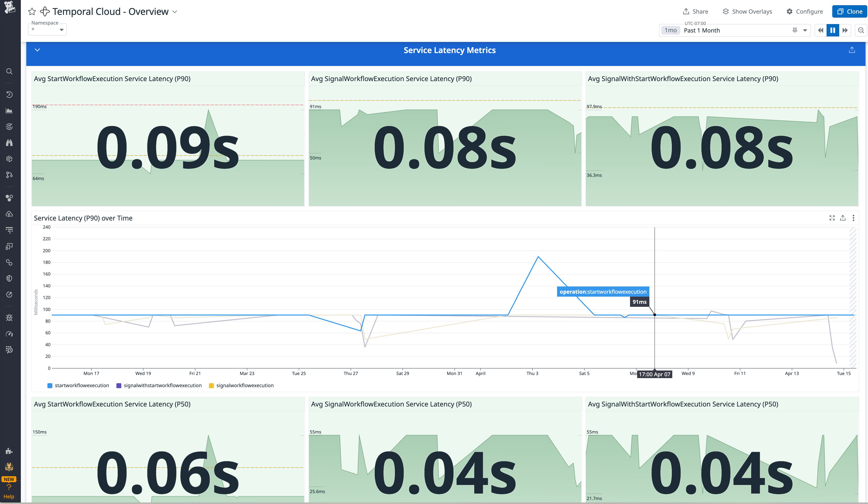Viewport: 868px width, 504px height.
Task: Export the Service Latency (P90) over Time chart
Action: [843, 218]
